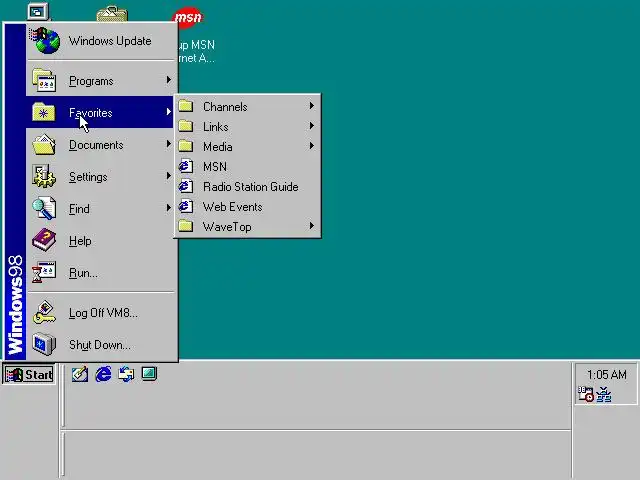This screenshot has width=640, height=480.
Task: Open Windows Update from Start menu
Action: point(102,41)
